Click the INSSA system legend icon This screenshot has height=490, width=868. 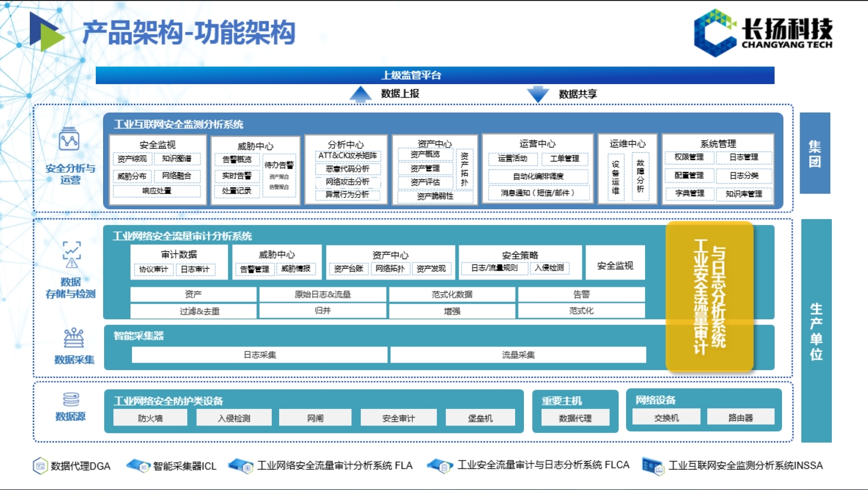(653, 466)
